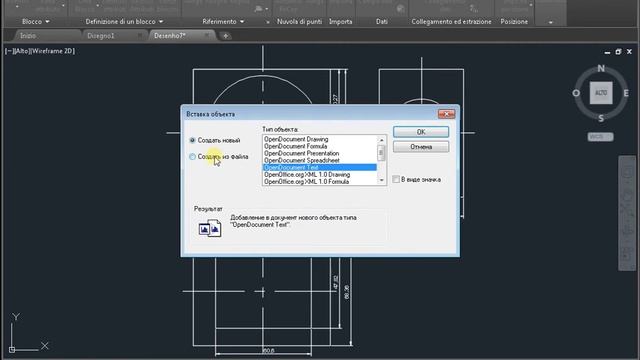
Task: Open the Importa ribbon panel
Action: point(340,21)
